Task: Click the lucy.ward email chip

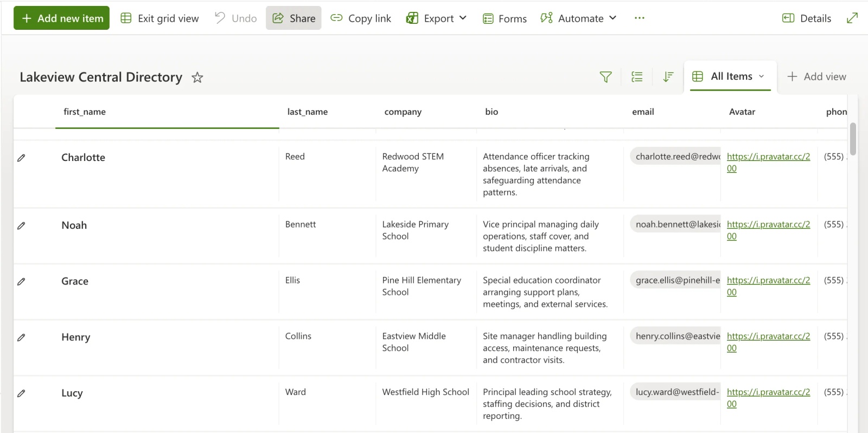Action: tap(675, 391)
